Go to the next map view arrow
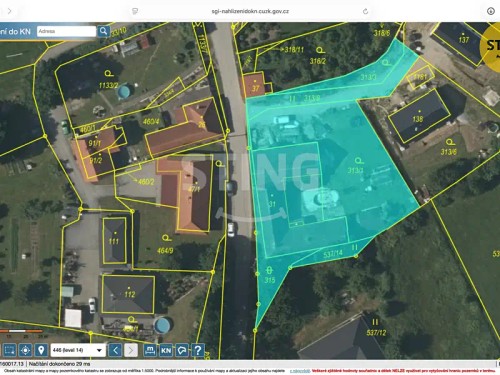Image resolution: width=500 pixels, height=375 pixels. pyautogui.click(x=131, y=350)
